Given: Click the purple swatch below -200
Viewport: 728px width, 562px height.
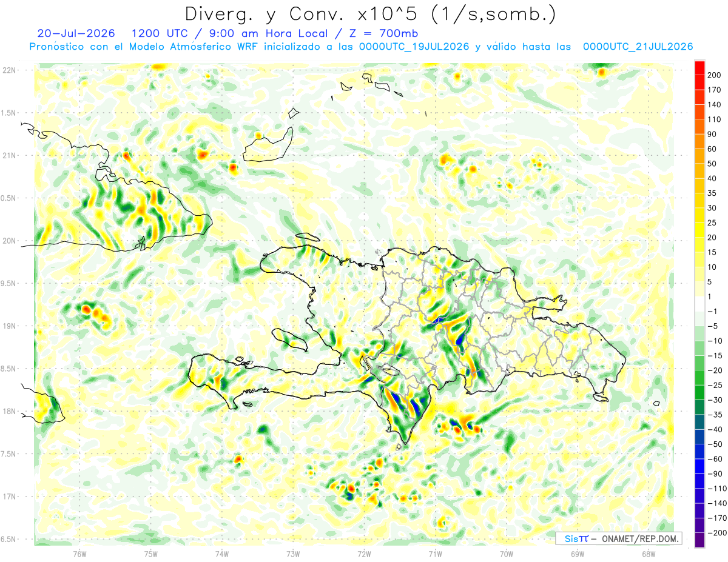Looking at the screenshot, I should pos(699,540).
